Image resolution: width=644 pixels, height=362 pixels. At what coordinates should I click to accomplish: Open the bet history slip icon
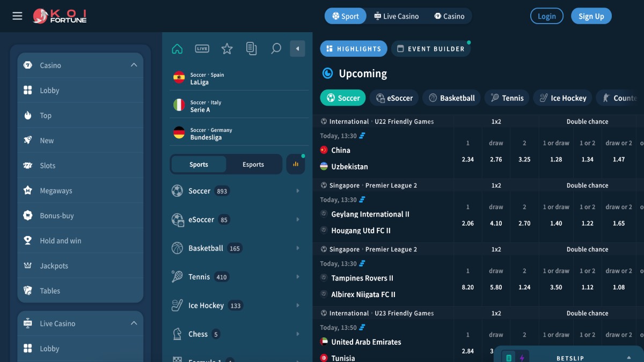[251, 49]
